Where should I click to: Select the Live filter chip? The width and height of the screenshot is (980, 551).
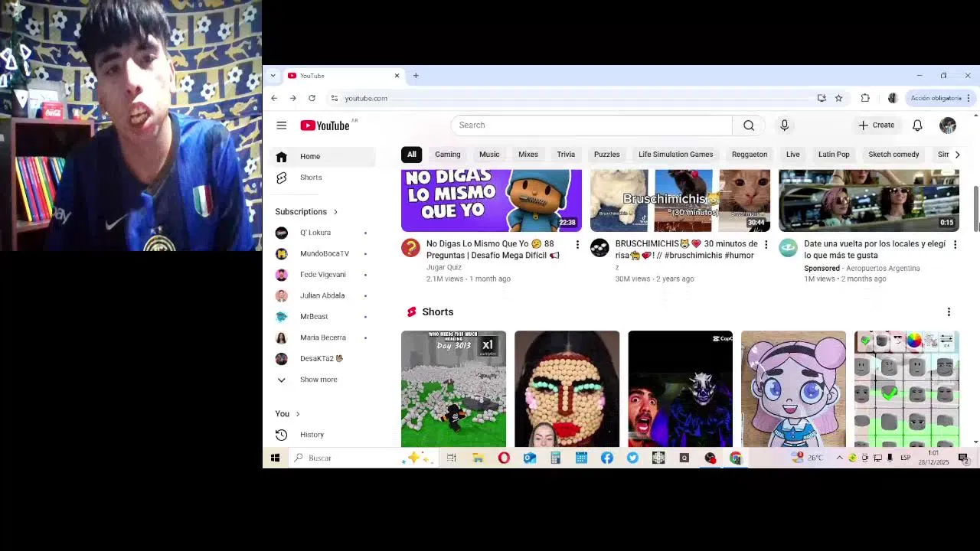click(792, 155)
